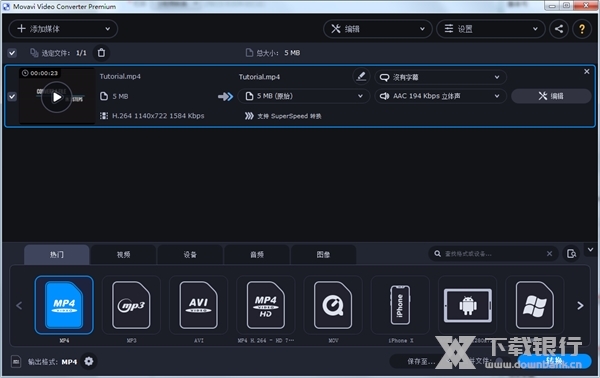Select the AVI format preset
This screenshot has width=600, height=378.
pos(199,305)
